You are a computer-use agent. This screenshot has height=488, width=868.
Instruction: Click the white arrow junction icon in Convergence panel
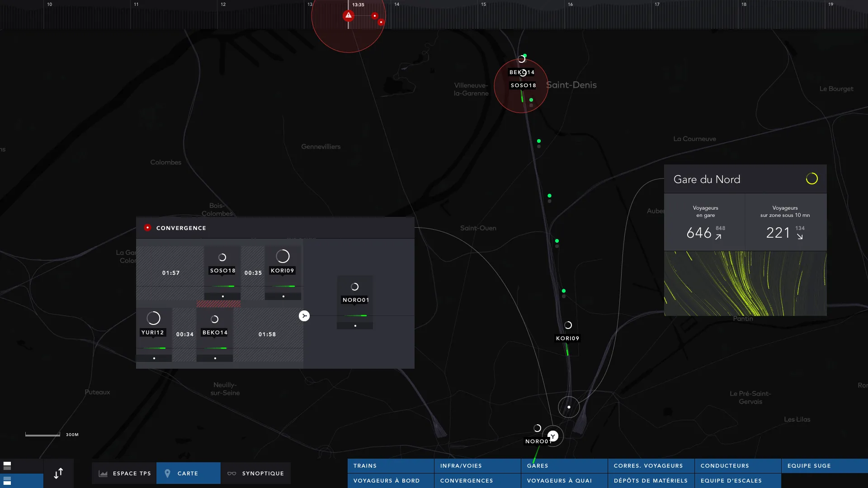(x=304, y=316)
